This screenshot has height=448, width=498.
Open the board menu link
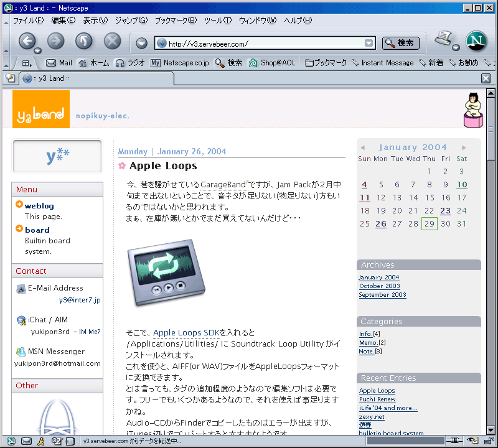coord(37,230)
